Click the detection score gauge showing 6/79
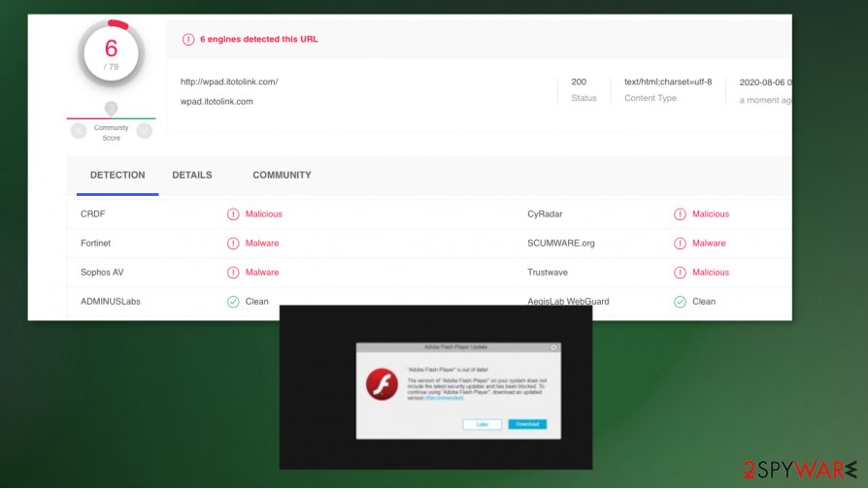Screen dimensions: 868x489 tap(112, 53)
